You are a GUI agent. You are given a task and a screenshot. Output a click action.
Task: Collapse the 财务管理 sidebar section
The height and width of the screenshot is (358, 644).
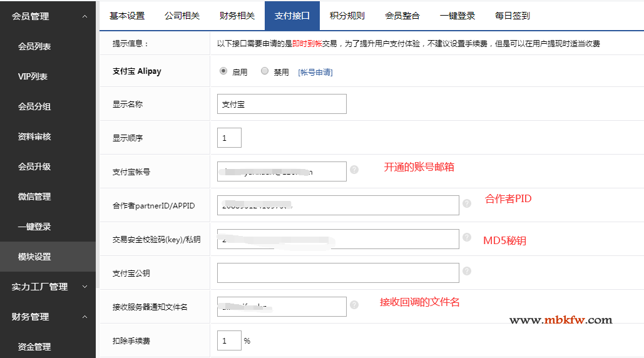(84, 317)
